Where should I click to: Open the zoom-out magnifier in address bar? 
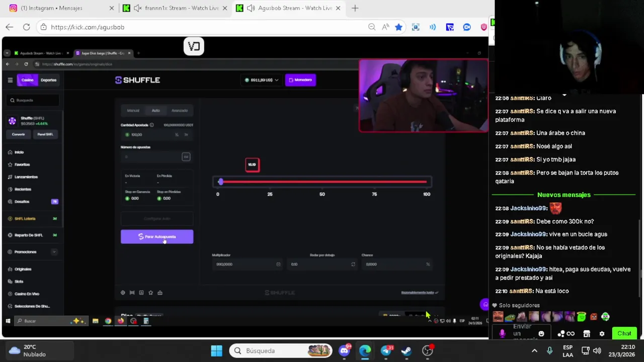click(372, 27)
